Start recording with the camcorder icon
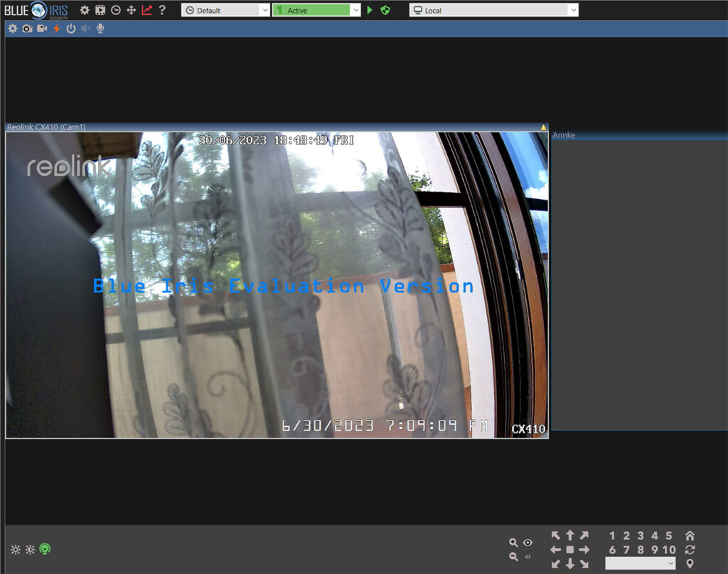The image size is (728, 574). pos(41,28)
